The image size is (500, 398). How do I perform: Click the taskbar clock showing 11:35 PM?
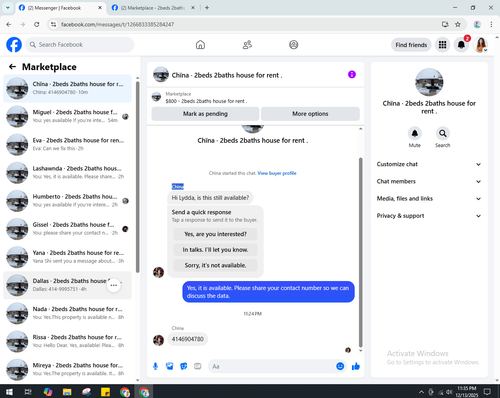467,392
